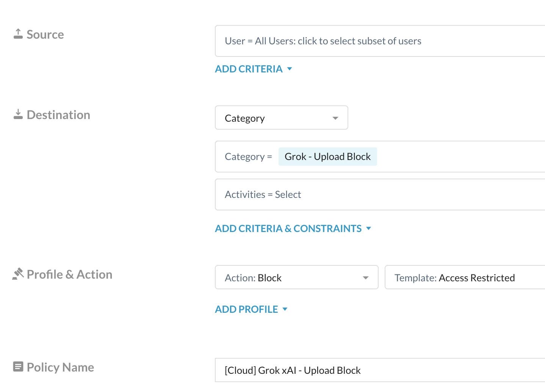Click the Category = field
This screenshot has width=545, height=392.
click(x=380, y=157)
